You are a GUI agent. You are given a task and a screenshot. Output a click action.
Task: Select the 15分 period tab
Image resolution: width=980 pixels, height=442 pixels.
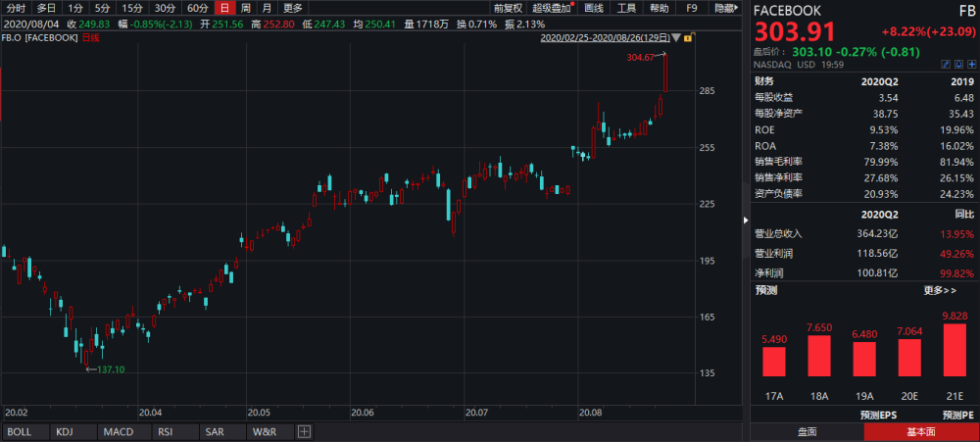(x=132, y=8)
